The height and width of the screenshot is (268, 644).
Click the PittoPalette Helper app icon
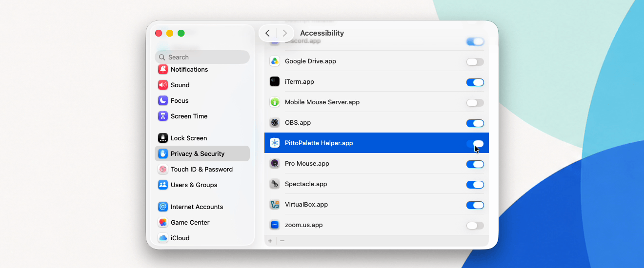click(x=275, y=143)
